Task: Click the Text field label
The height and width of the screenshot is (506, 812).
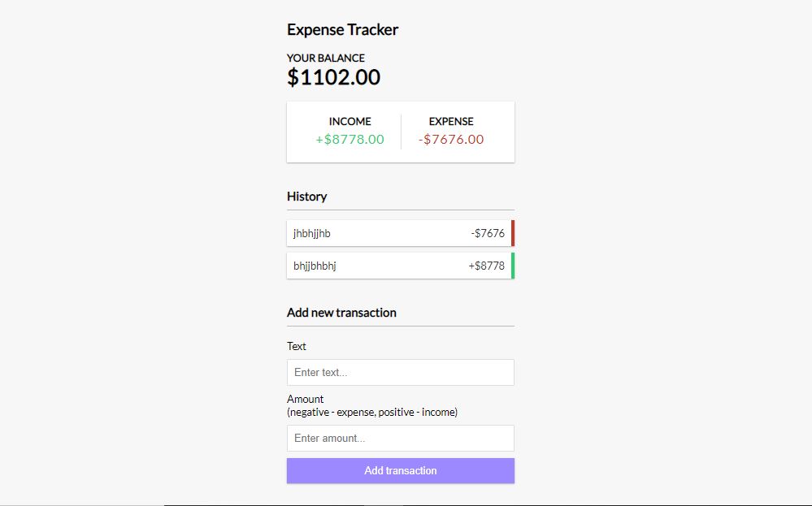Action: click(296, 346)
